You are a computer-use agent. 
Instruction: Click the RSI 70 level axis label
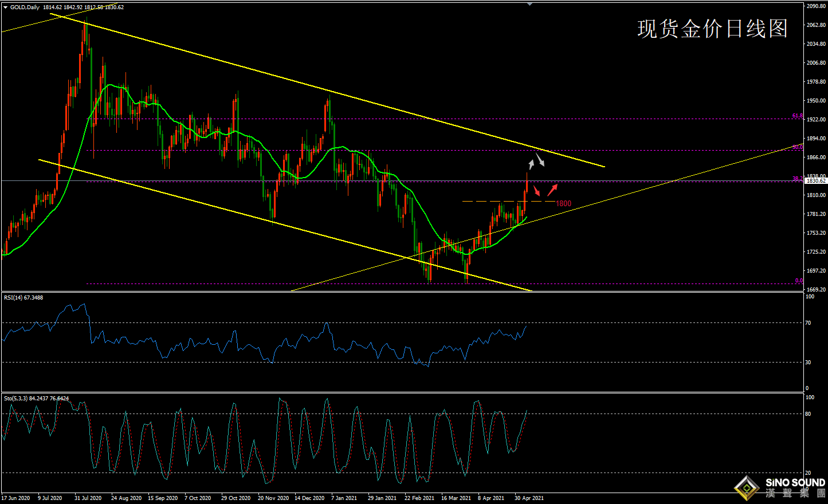pos(808,323)
